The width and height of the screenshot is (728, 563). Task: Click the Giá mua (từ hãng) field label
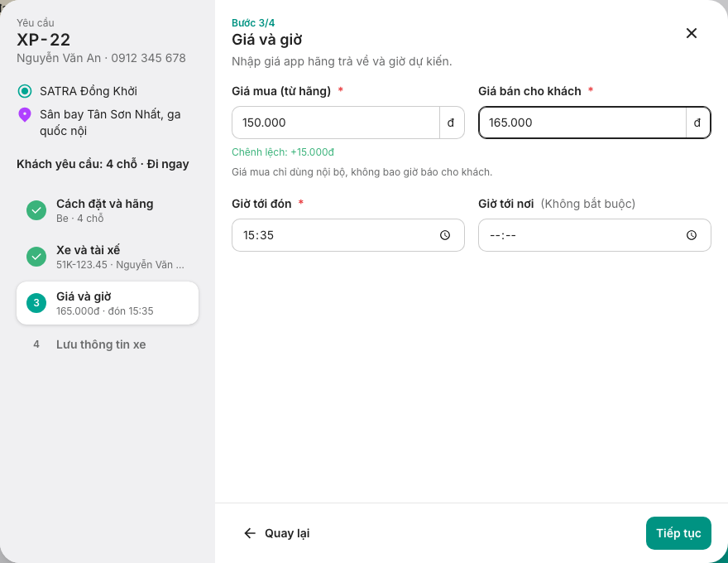[x=281, y=91]
